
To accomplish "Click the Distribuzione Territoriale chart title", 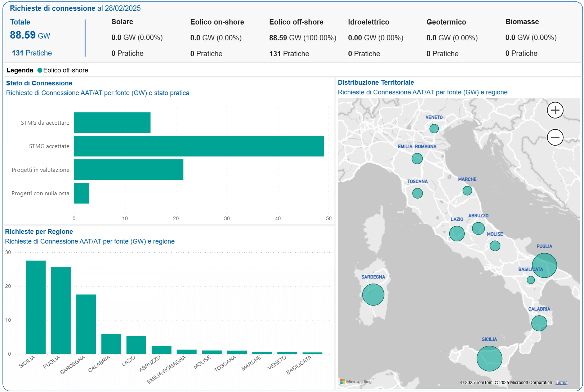I will tap(376, 82).
